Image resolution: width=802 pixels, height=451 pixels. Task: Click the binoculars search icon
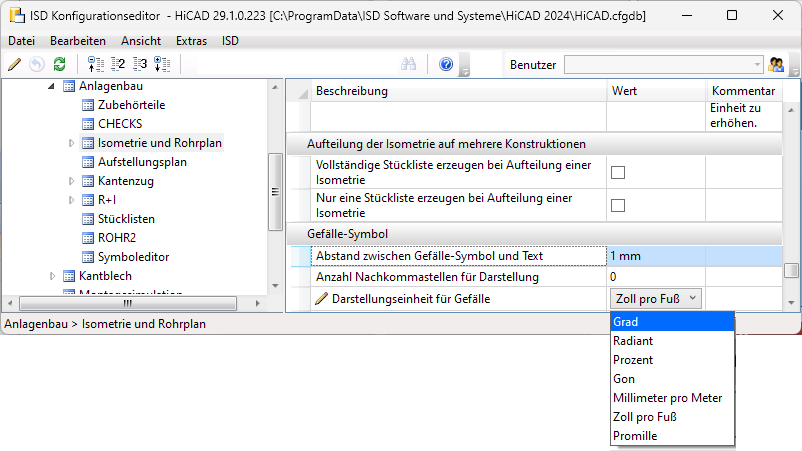(x=408, y=64)
